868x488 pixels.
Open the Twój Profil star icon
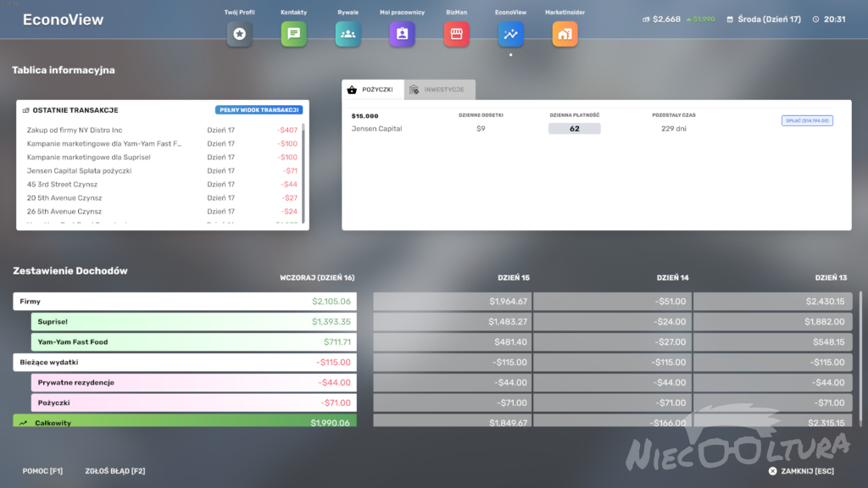pos(239,34)
